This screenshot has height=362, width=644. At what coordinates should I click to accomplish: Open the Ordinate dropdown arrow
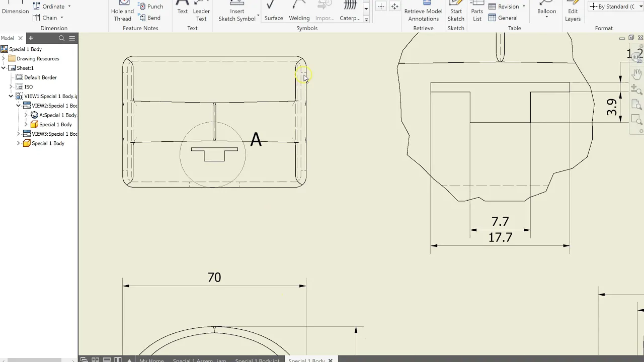point(69,7)
